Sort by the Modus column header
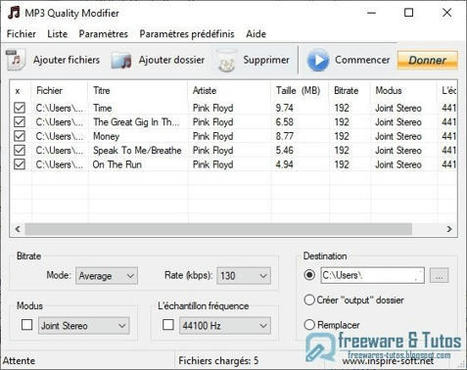This screenshot has width=467, height=370. click(404, 91)
